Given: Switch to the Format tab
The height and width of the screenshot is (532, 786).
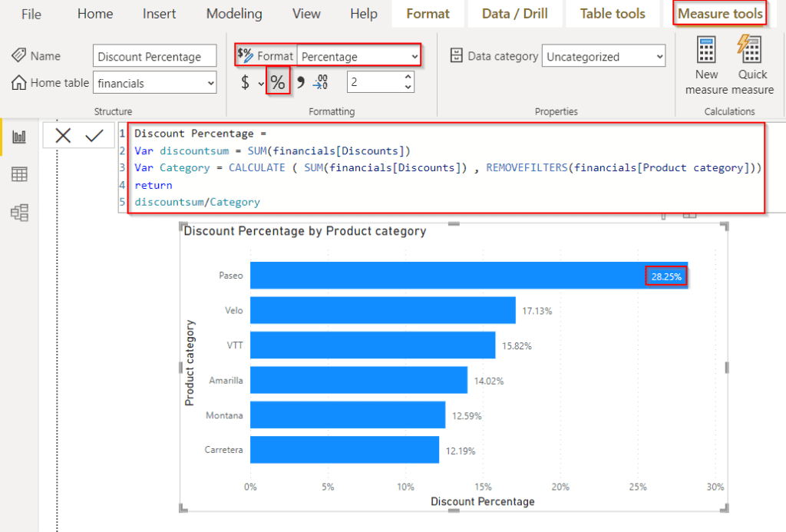Looking at the screenshot, I should [428, 14].
